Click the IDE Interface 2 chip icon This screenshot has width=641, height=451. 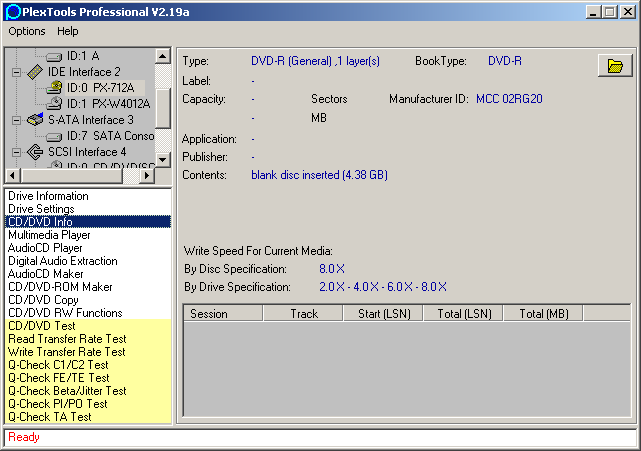pyautogui.click(x=35, y=72)
